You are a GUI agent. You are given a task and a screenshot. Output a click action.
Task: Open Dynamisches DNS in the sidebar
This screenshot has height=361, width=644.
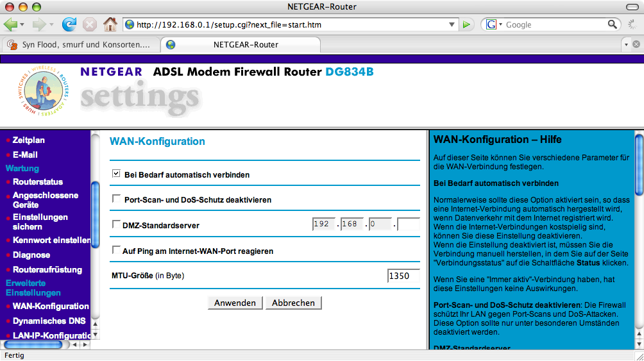click(x=49, y=321)
